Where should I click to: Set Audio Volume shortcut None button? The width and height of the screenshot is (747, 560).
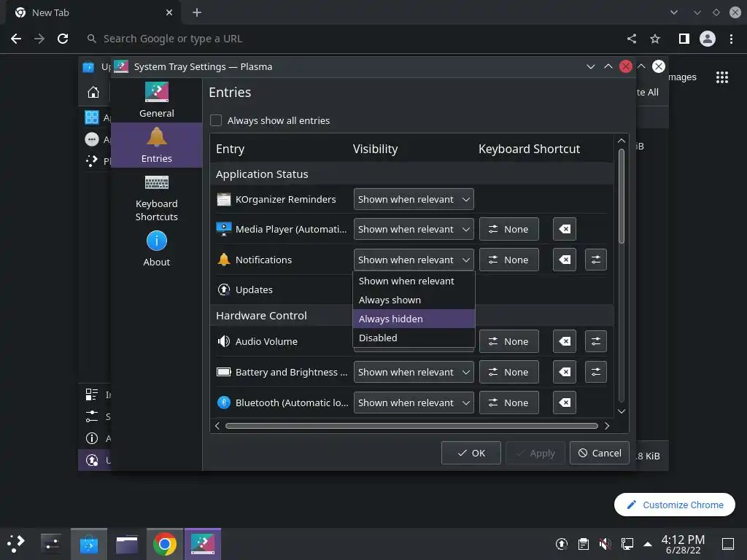[x=508, y=341]
